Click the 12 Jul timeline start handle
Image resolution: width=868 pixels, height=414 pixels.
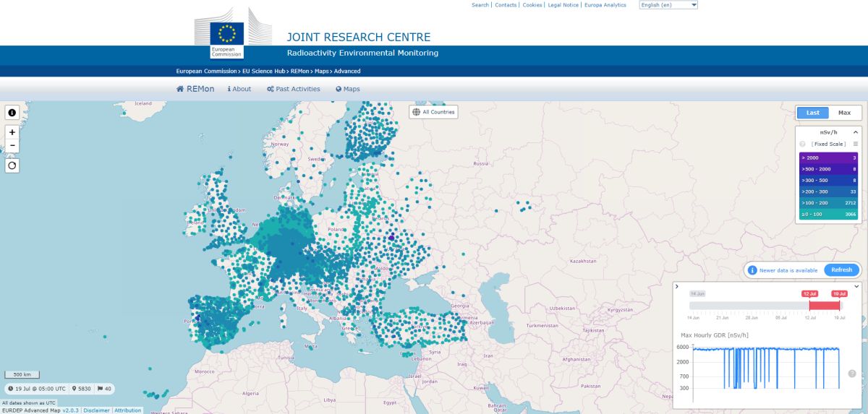pyautogui.click(x=809, y=294)
